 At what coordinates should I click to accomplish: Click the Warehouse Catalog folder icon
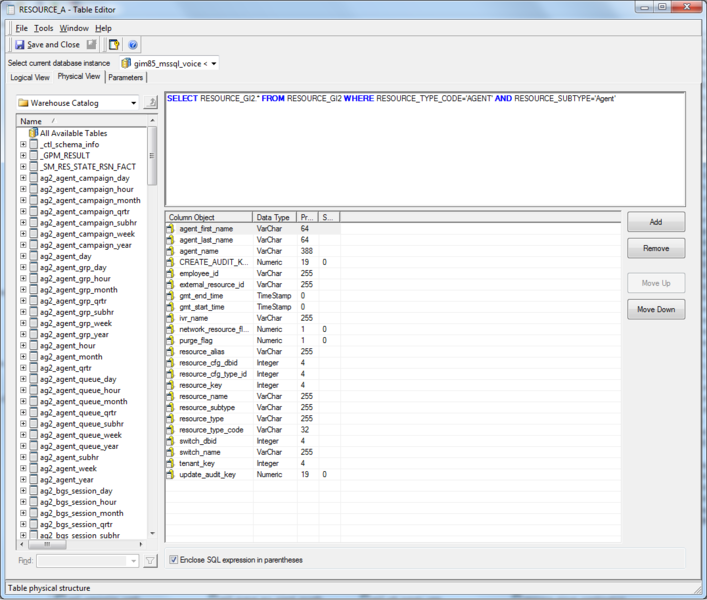pyautogui.click(x=23, y=103)
